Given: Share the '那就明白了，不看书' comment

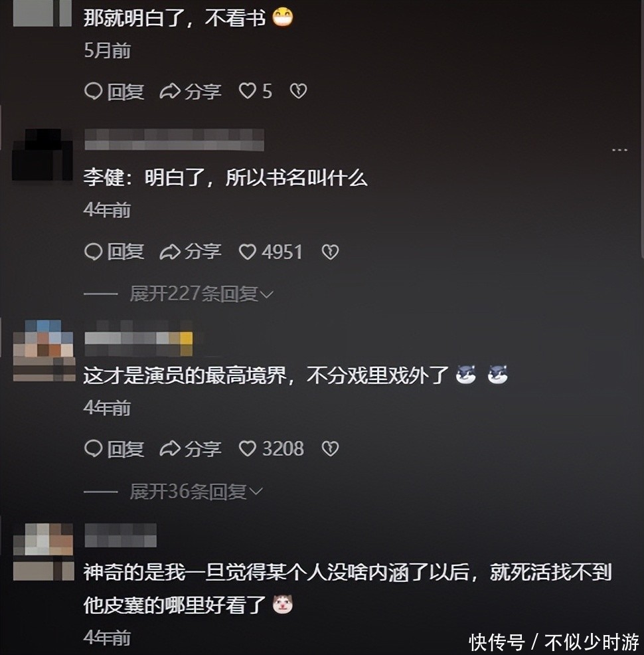Looking at the screenshot, I should click(x=191, y=91).
